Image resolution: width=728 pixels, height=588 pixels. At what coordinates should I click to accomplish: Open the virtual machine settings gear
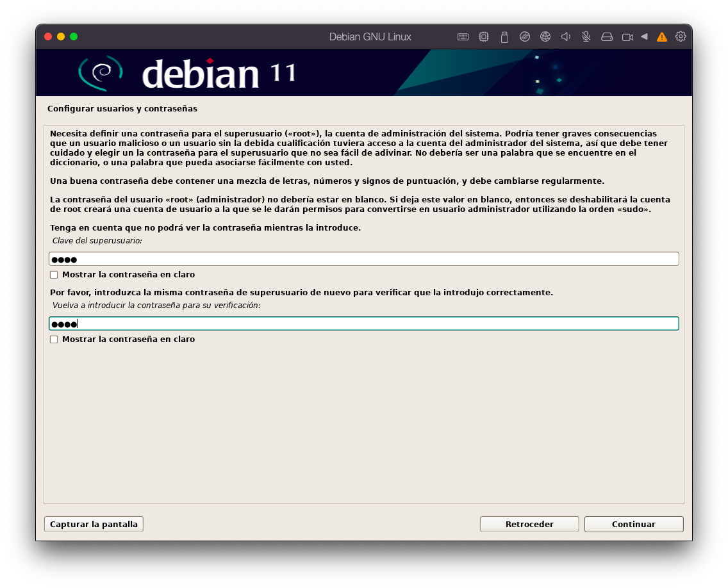pos(681,37)
